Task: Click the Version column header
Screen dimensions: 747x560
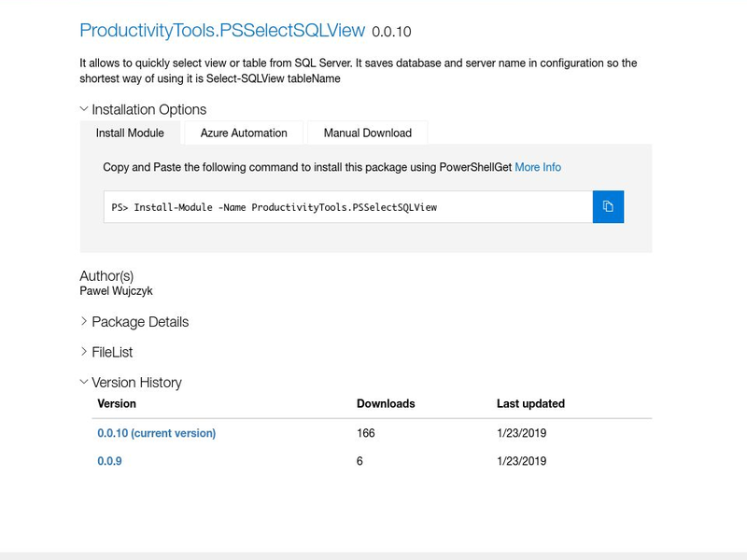Action: point(117,403)
